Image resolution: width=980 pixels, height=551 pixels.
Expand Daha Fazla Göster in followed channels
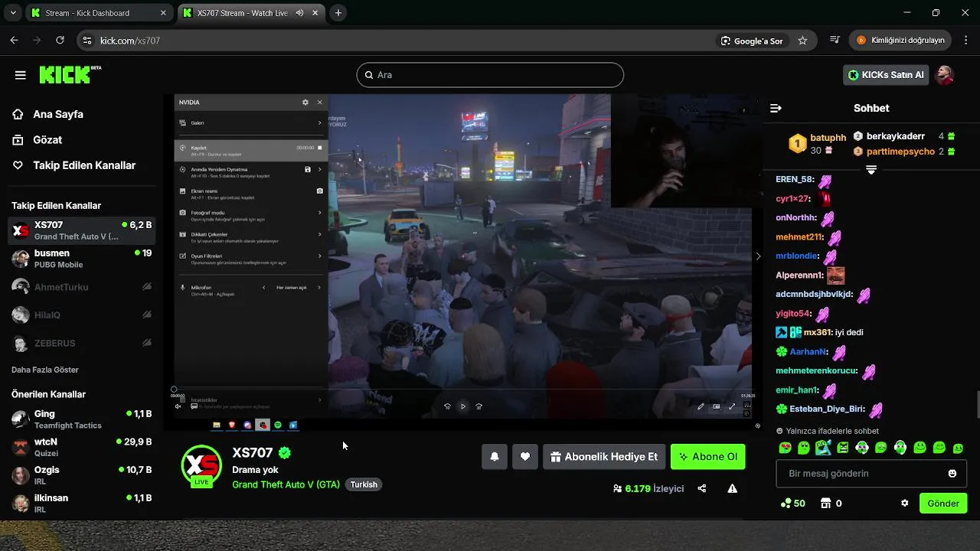(45, 370)
